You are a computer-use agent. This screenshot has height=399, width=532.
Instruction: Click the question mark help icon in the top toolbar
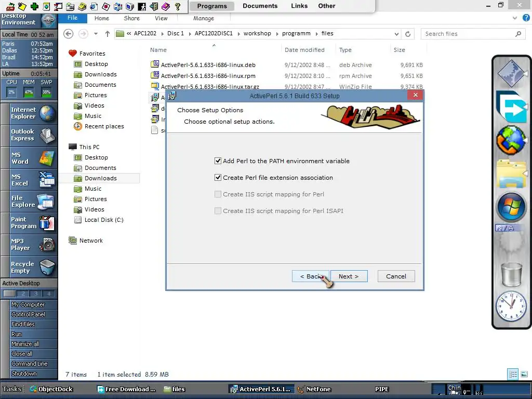[x=178, y=6]
